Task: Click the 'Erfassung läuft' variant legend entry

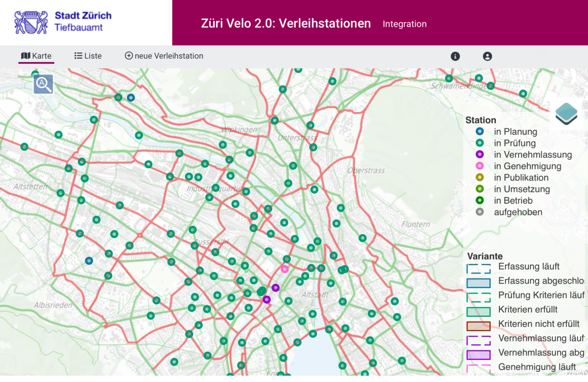Action: coord(513,267)
